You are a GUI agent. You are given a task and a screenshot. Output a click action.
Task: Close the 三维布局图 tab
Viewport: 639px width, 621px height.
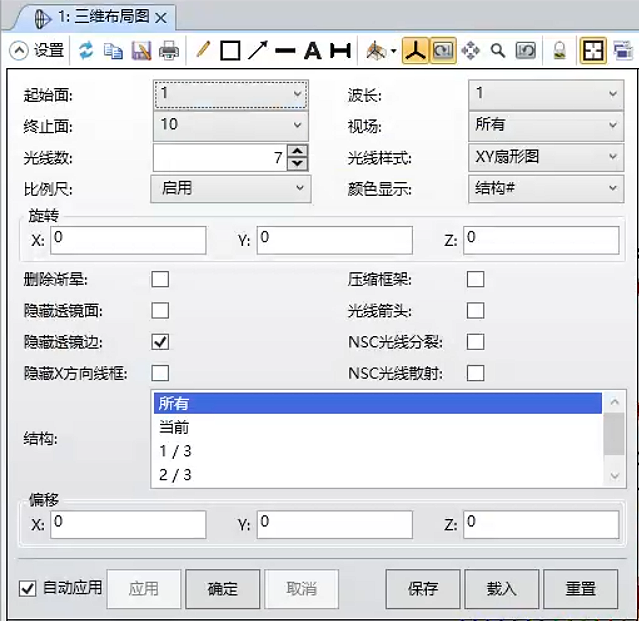(x=161, y=18)
